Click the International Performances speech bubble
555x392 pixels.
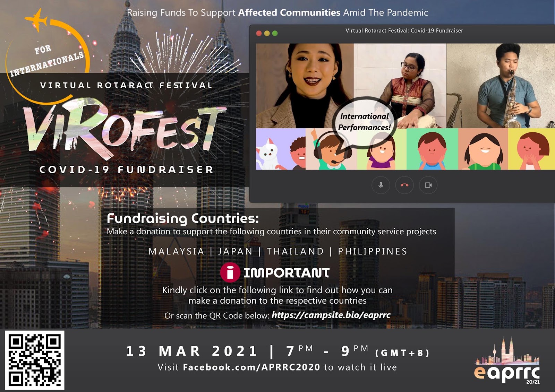click(364, 122)
